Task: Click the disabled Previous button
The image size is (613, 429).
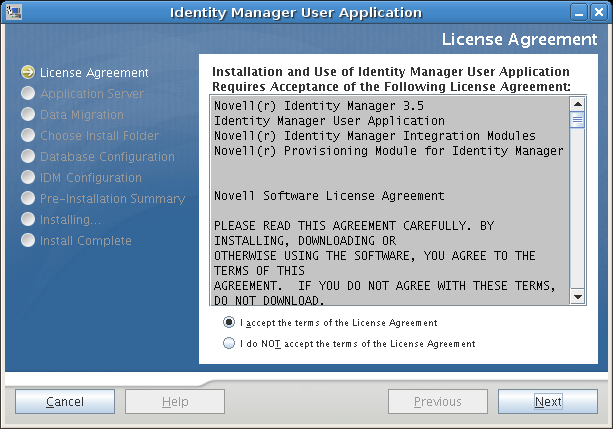Action: [x=438, y=402]
